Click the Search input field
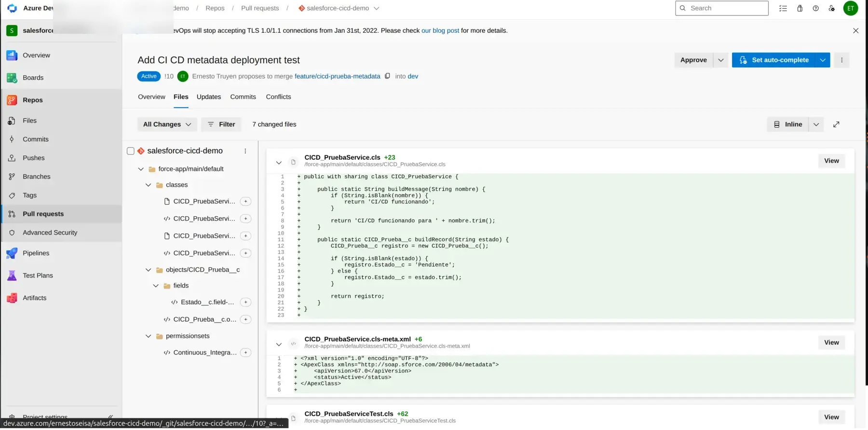Image resolution: width=868 pixels, height=430 pixels. pos(722,8)
